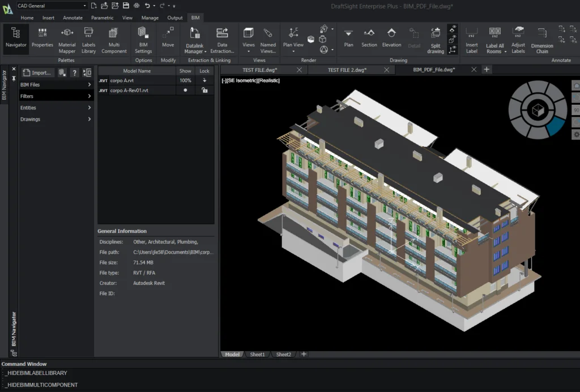580x392 pixels.
Task: Toggle show dot for corpo A-Rev01.rvt
Action: [x=185, y=90]
